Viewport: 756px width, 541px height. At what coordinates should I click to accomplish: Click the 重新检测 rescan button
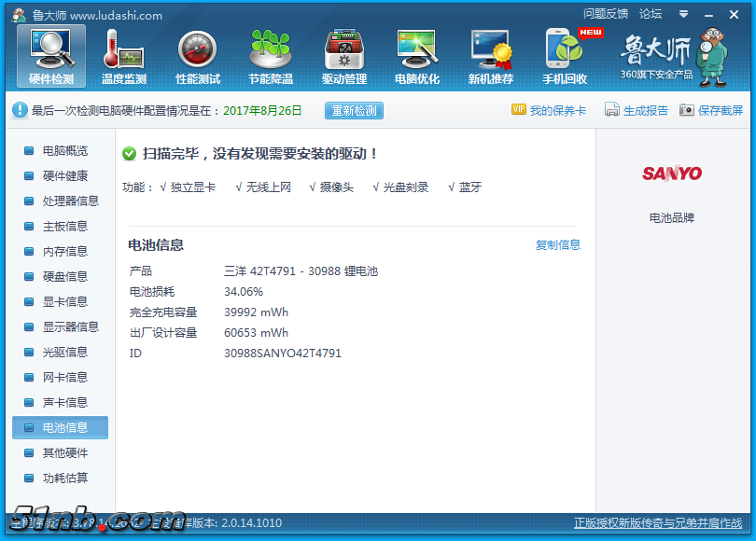(354, 110)
